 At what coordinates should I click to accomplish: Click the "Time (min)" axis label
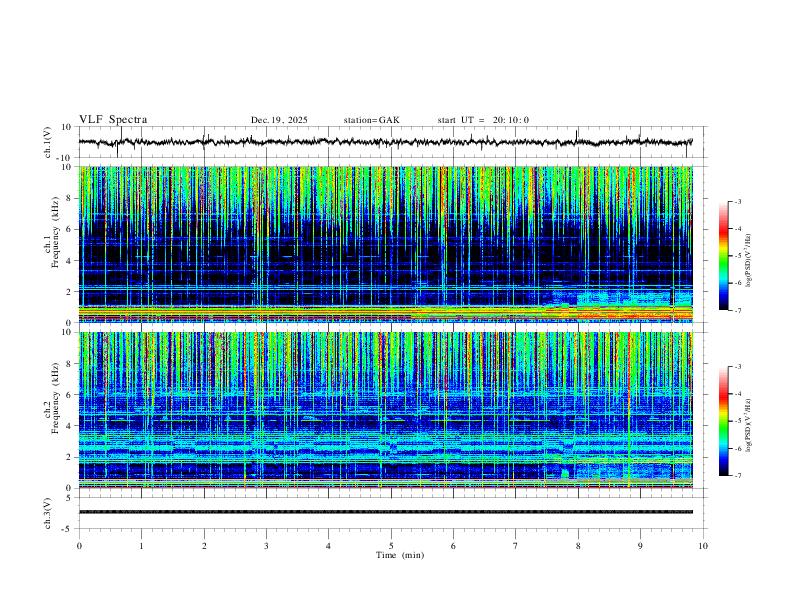(x=400, y=555)
